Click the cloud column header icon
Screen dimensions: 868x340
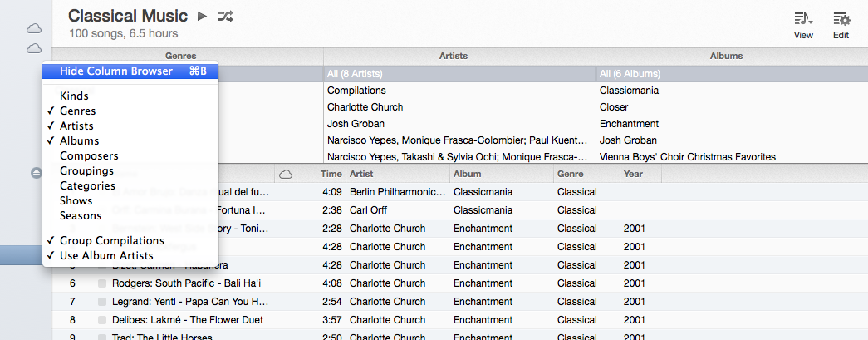tap(286, 174)
